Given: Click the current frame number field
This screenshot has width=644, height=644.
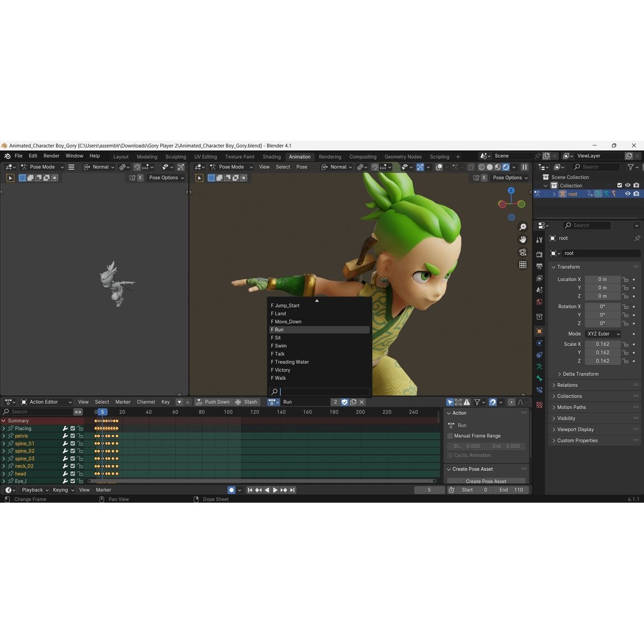Looking at the screenshot, I should tap(429, 490).
